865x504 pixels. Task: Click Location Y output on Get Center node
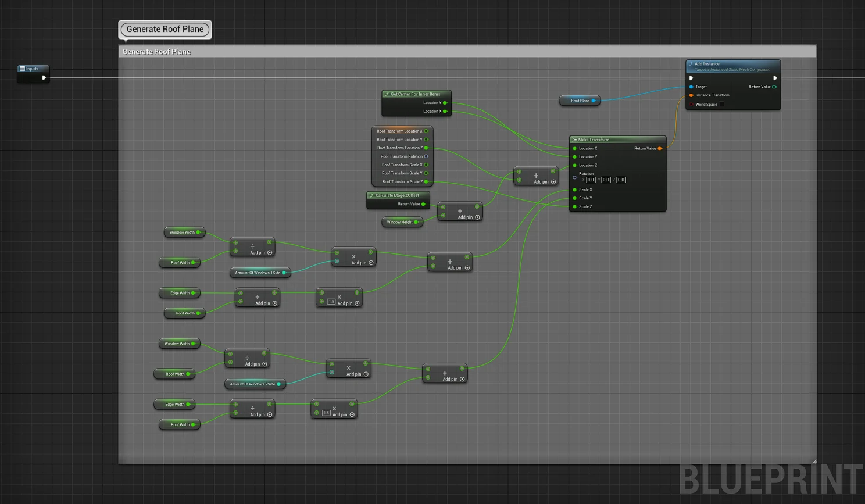click(445, 103)
